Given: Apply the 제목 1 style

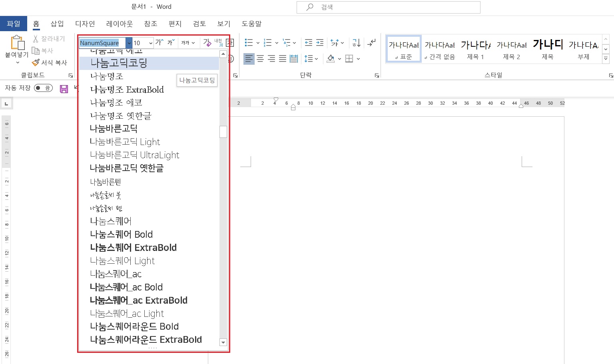Looking at the screenshot, I should 476,49.
